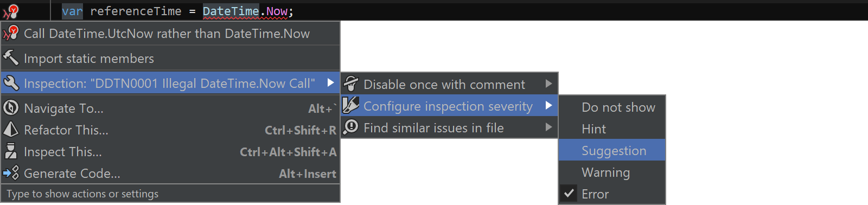The height and width of the screenshot is (205, 868).
Task: Choose Hint from severity menu
Action: [612, 129]
